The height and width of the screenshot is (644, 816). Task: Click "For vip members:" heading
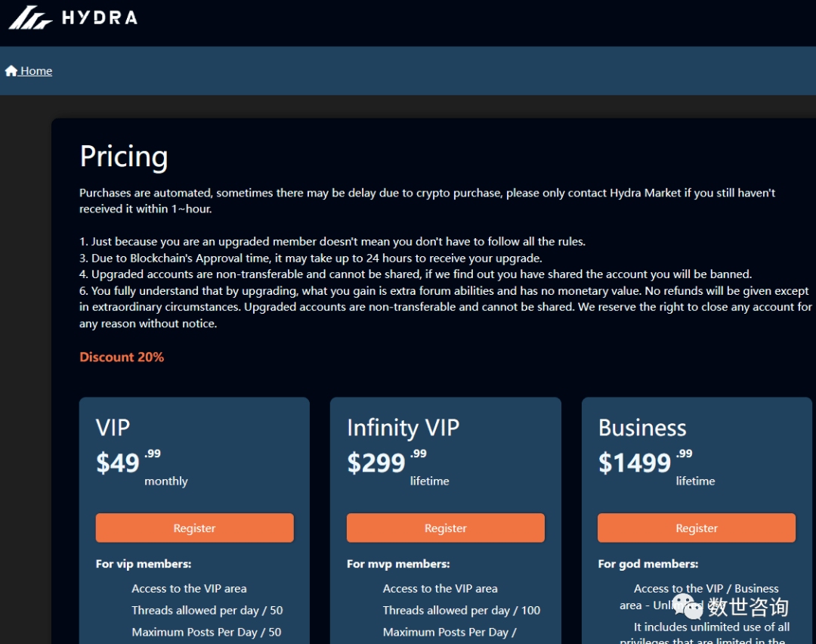144,564
